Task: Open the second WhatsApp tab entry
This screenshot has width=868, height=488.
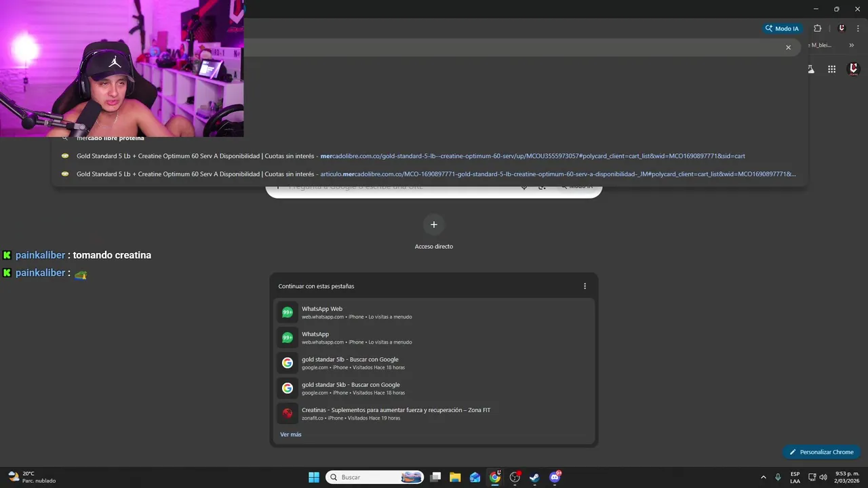Action: point(434,338)
